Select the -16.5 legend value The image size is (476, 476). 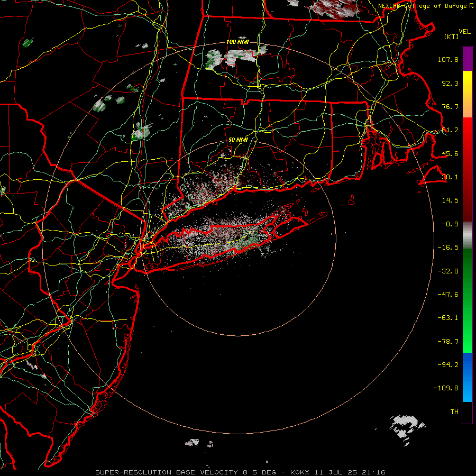pyautogui.click(x=448, y=248)
